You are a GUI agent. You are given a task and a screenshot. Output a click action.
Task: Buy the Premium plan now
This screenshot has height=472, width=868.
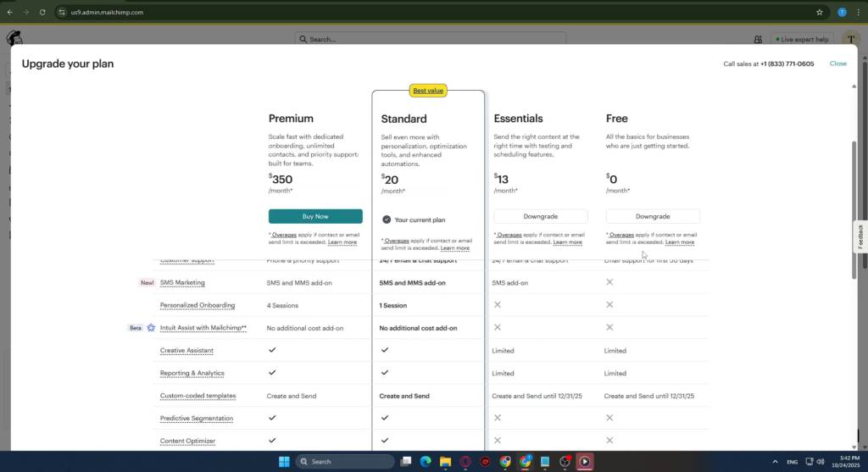click(315, 216)
